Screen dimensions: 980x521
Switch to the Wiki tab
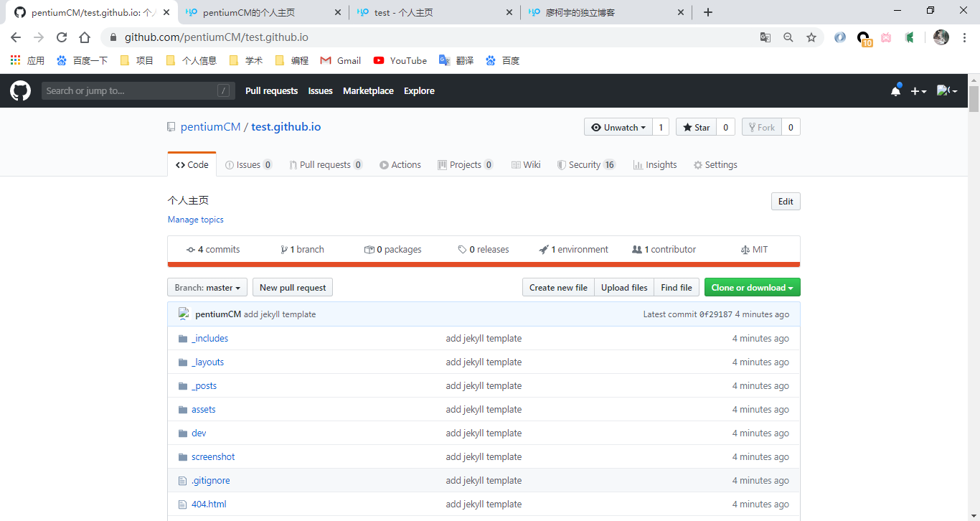coord(526,164)
